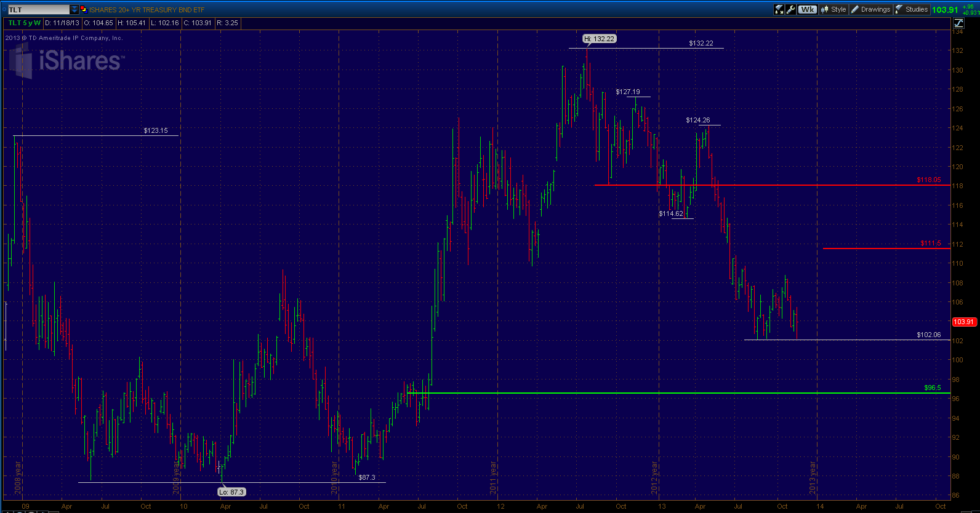
Task: Click the quick study expand icon beside the wrench
Action: [x=779, y=9]
